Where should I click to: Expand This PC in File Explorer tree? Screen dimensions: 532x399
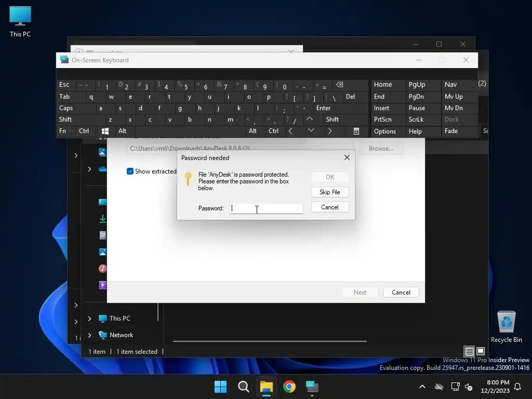coord(89,318)
